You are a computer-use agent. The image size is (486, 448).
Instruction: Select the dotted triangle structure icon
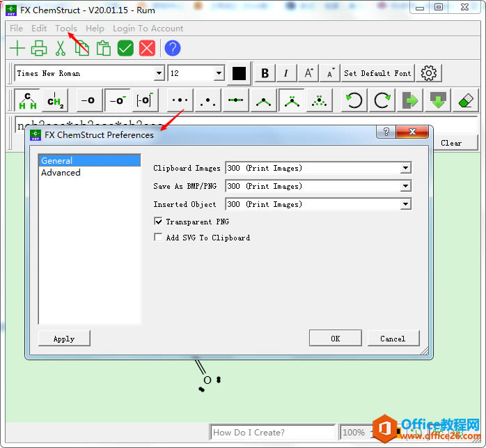point(320,100)
